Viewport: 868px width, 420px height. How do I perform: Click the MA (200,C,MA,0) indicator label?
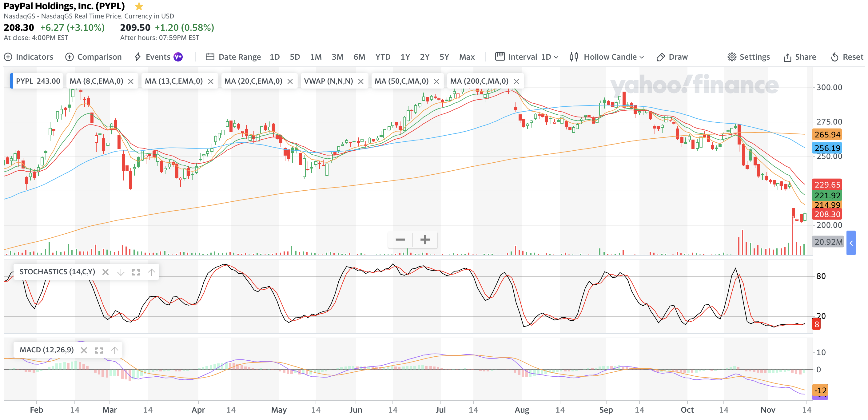tap(479, 81)
